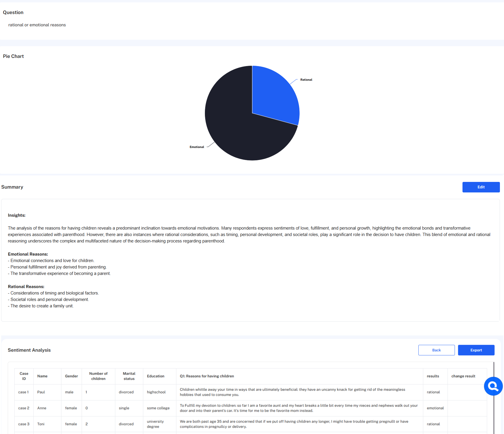Click Toni's education 'university degree'
This screenshot has width=504, height=434.
160,424
